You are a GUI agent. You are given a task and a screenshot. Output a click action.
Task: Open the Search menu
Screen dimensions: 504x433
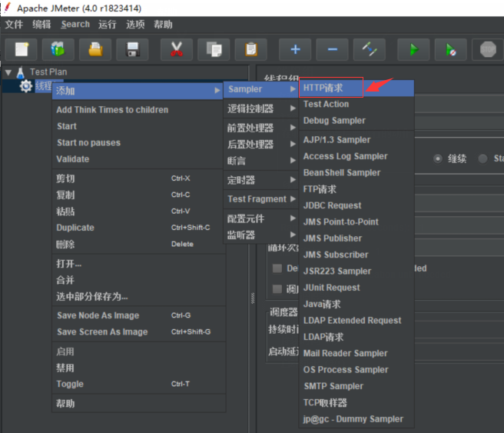tap(75, 25)
